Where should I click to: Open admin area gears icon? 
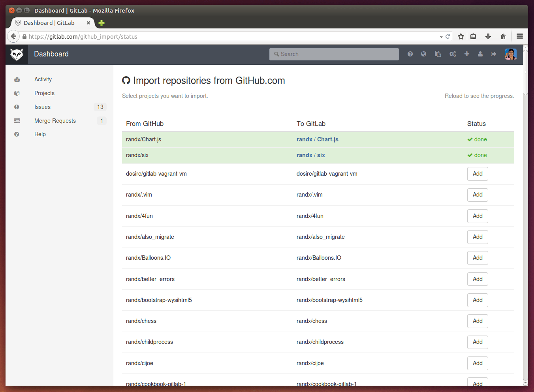point(453,54)
